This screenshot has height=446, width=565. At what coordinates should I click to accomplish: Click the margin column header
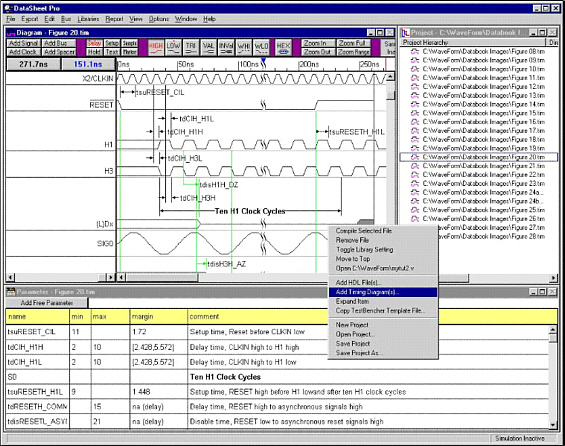click(159, 316)
